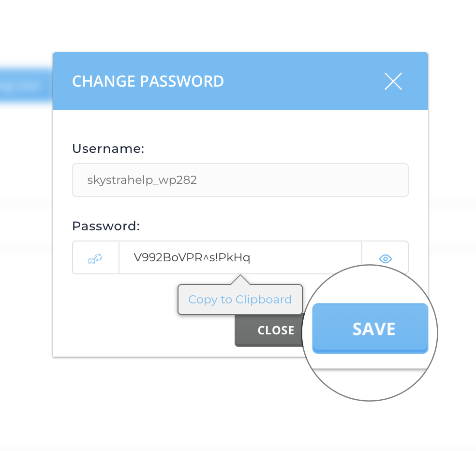Click the skystrahelp_wp282 username text
This screenshot has height=451, width=476.
pyautogui.click(x=142, y=180)
